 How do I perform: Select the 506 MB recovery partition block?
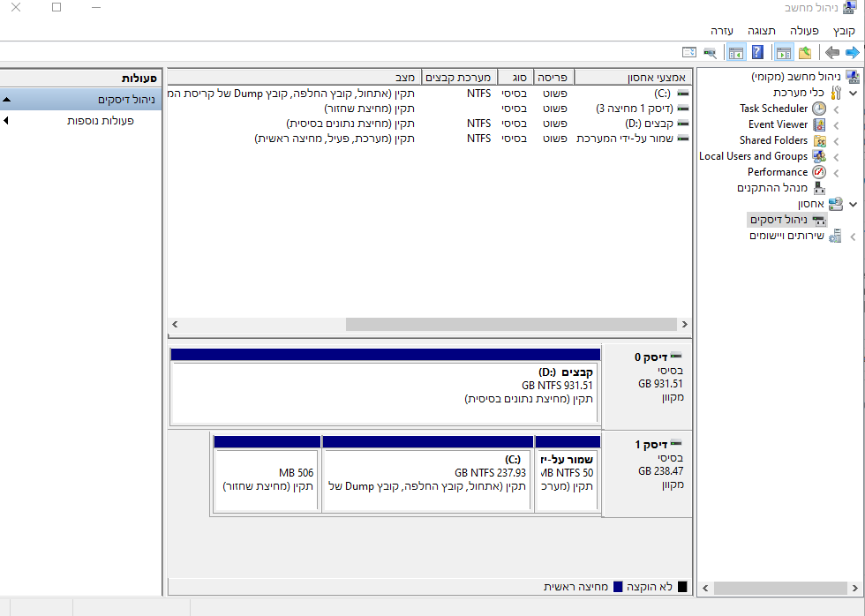coord(267,475)
